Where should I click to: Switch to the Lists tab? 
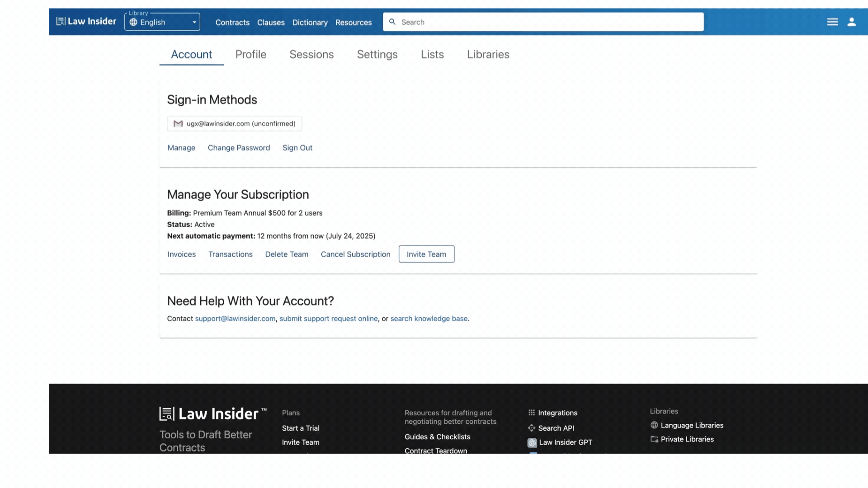tap(432, 54)
